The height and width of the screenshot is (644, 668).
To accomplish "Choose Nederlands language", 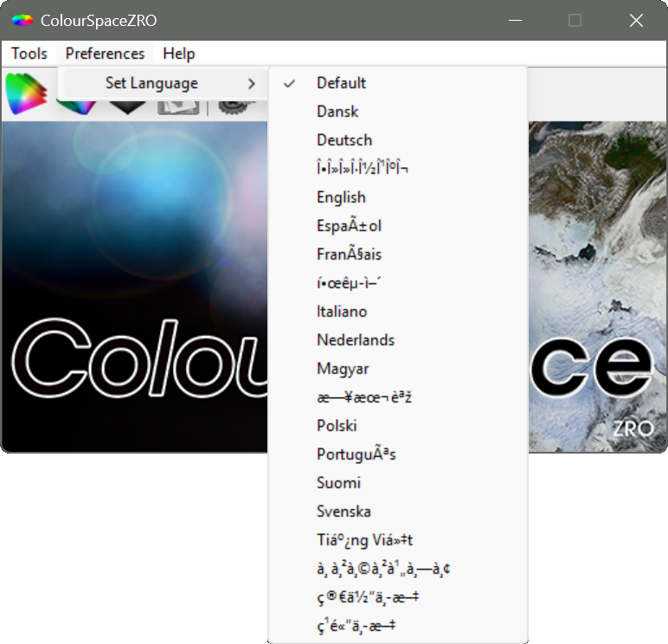I will coord(398,340).
